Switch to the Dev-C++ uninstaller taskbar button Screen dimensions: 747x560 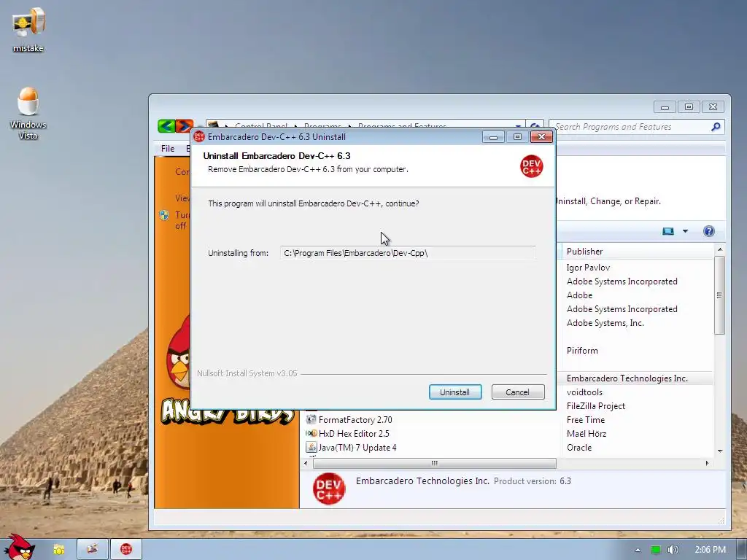coord(125,549)
